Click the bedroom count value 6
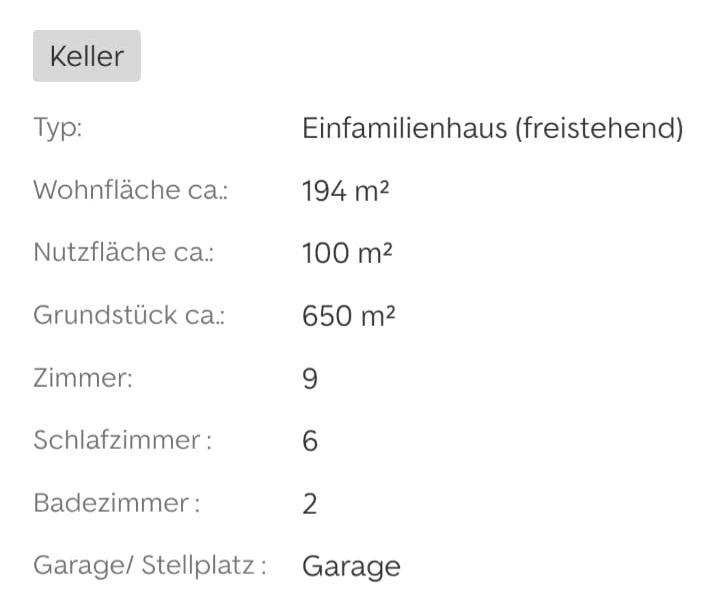The image size is (726, 611). pos(310,441)
